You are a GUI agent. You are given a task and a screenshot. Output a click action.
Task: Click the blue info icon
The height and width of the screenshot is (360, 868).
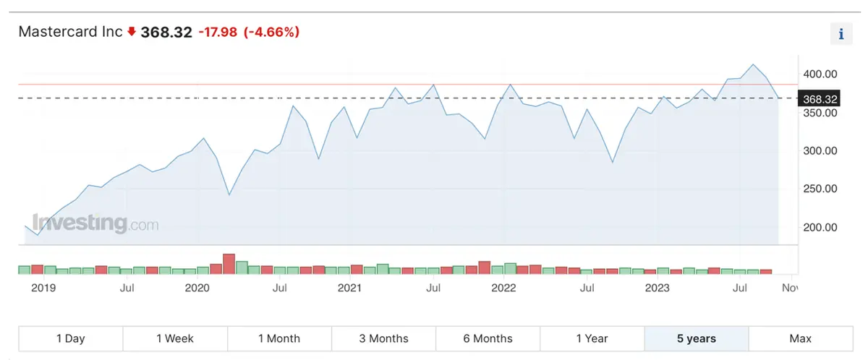click(841, 34)
